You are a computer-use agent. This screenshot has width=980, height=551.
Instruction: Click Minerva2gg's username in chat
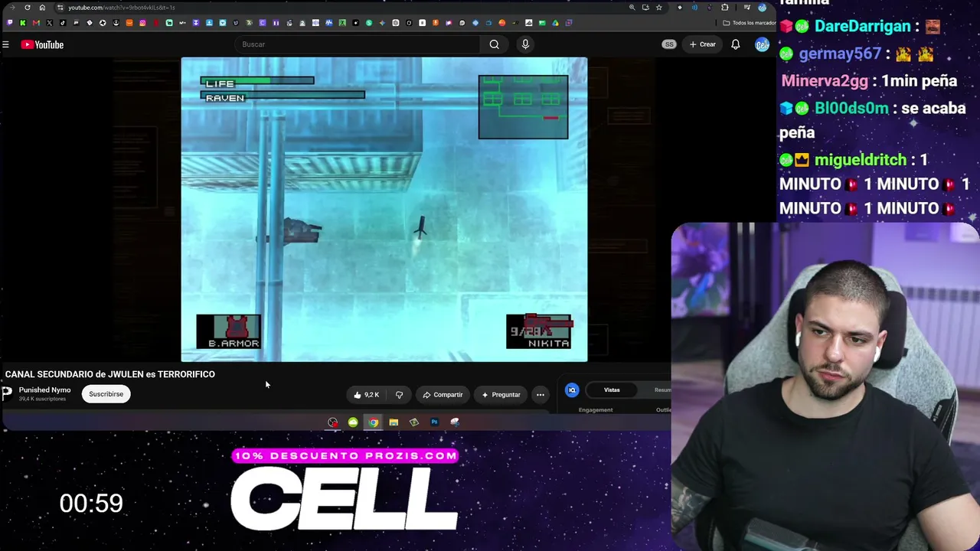[825, 81]
